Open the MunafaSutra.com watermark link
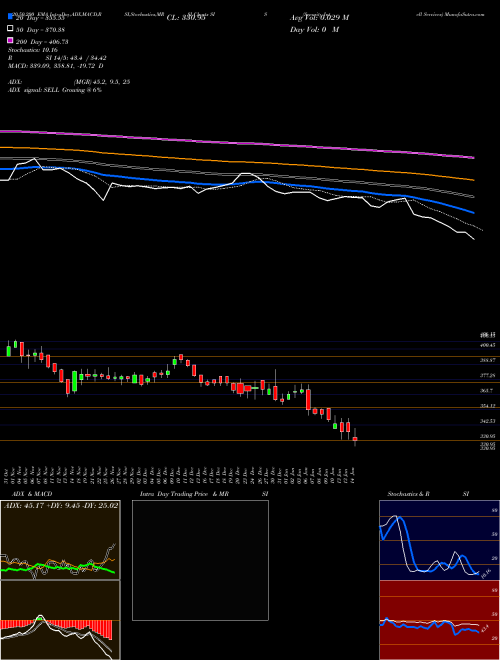This screenshot has width=500, height=660. click(x=464, y=14)
